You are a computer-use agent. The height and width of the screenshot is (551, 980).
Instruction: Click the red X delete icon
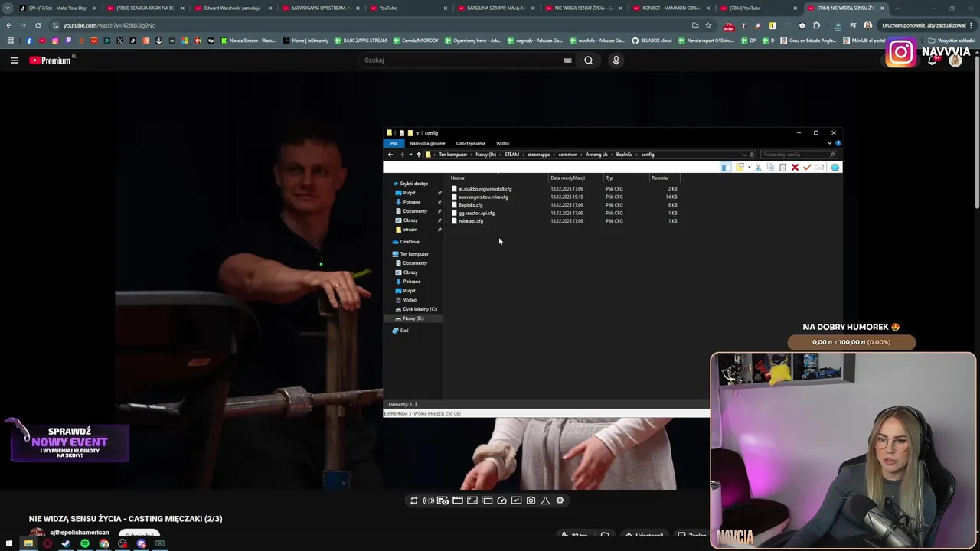795,168
